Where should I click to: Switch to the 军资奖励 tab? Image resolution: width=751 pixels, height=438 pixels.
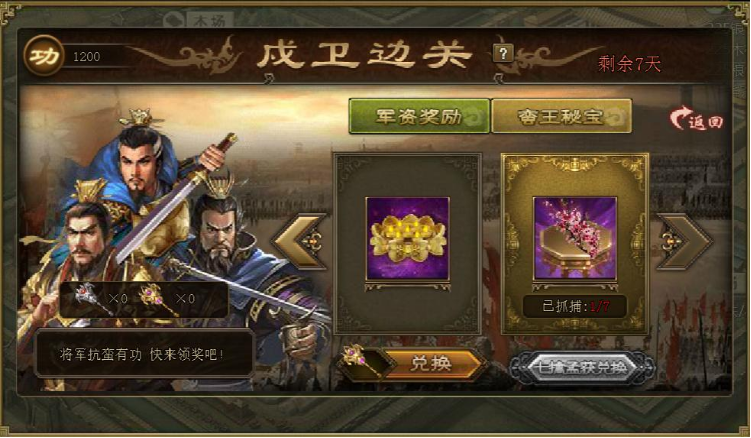click(x=419, y=116)
